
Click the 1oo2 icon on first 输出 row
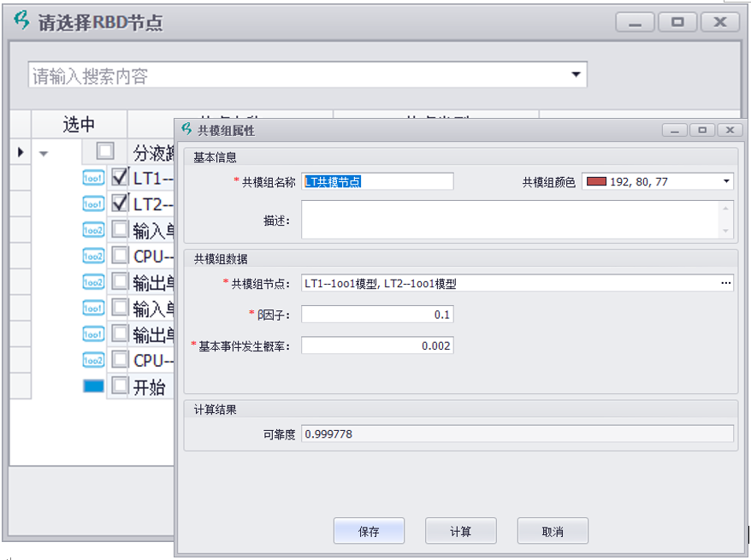(93, 282)
